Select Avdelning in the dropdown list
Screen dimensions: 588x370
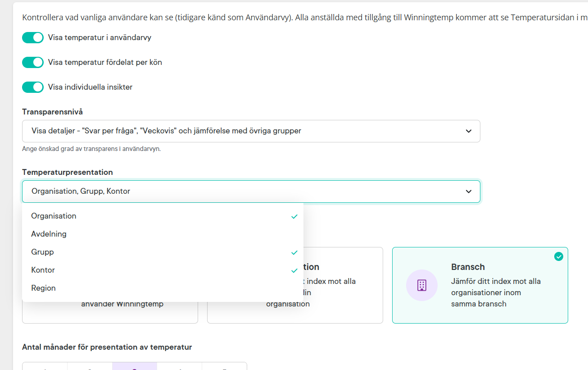pos(49,234)
